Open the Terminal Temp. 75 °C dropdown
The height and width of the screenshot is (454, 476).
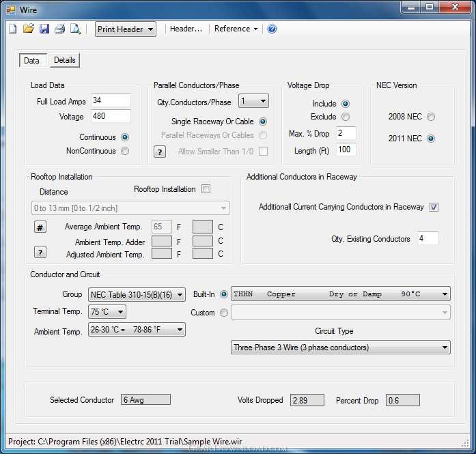(x=107, y=312)
